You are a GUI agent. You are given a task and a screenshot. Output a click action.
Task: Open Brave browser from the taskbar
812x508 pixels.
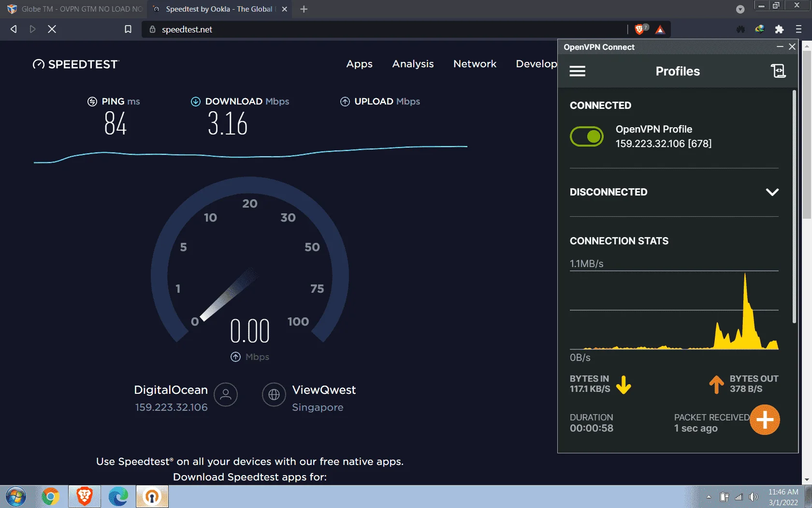tap(85, 497)
